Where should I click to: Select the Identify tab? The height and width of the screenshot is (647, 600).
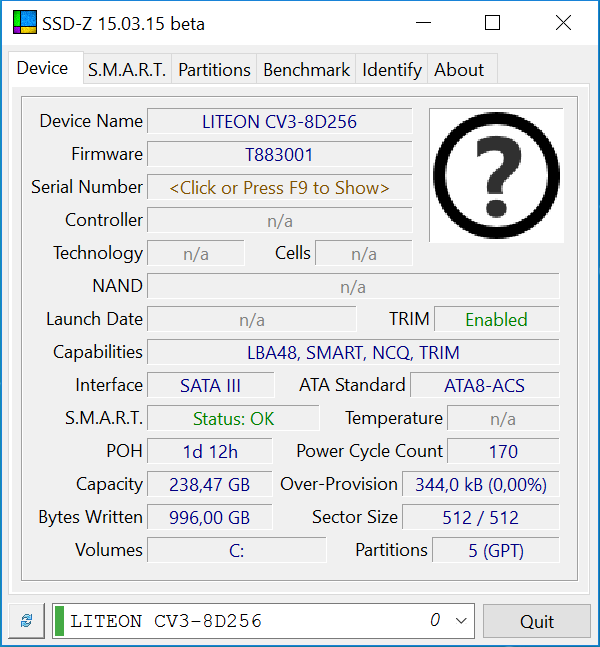click(392, 69)
